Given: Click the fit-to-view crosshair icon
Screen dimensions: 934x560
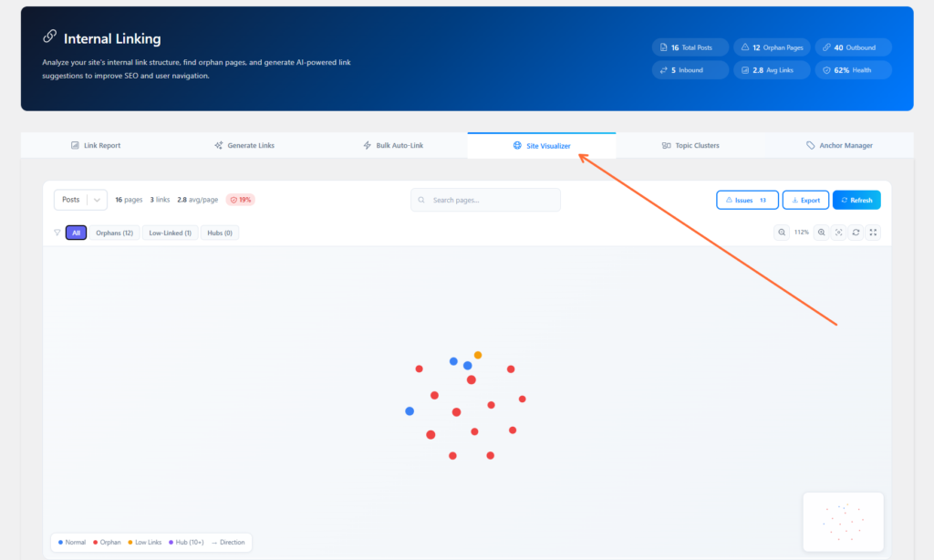Looking at the screenshot, I should 839,232.
